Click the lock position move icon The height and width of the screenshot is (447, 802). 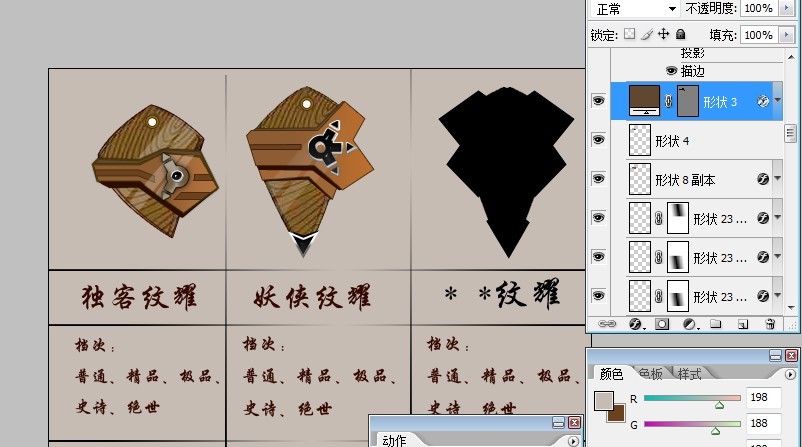(663, 34)
